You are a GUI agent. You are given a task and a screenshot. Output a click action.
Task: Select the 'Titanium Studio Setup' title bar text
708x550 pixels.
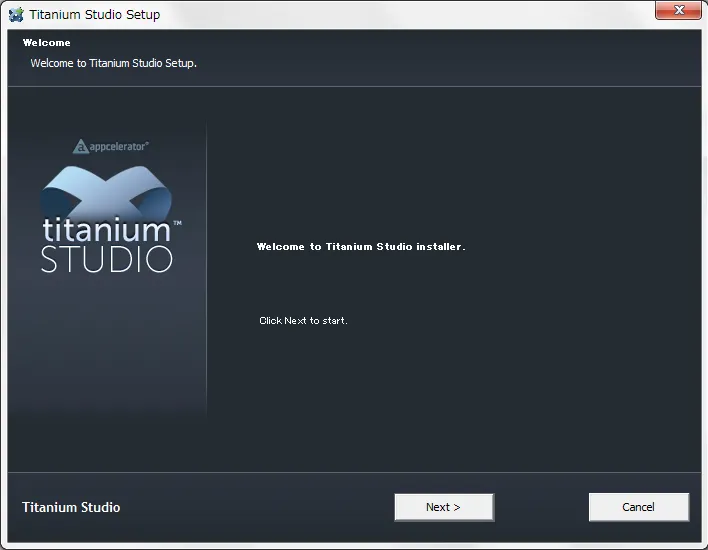94,15
